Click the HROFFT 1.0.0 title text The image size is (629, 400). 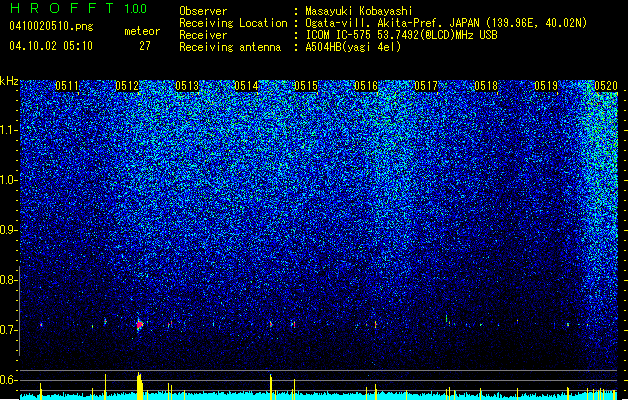pos(78,8)
